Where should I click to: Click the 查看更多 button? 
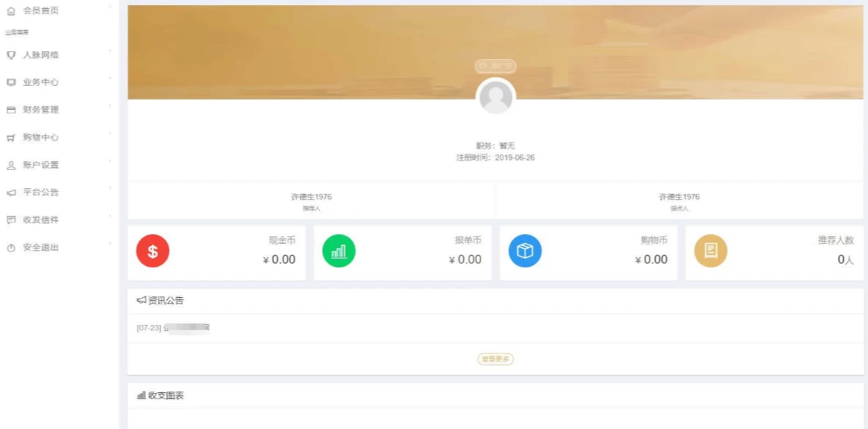[x=496, y=359]
